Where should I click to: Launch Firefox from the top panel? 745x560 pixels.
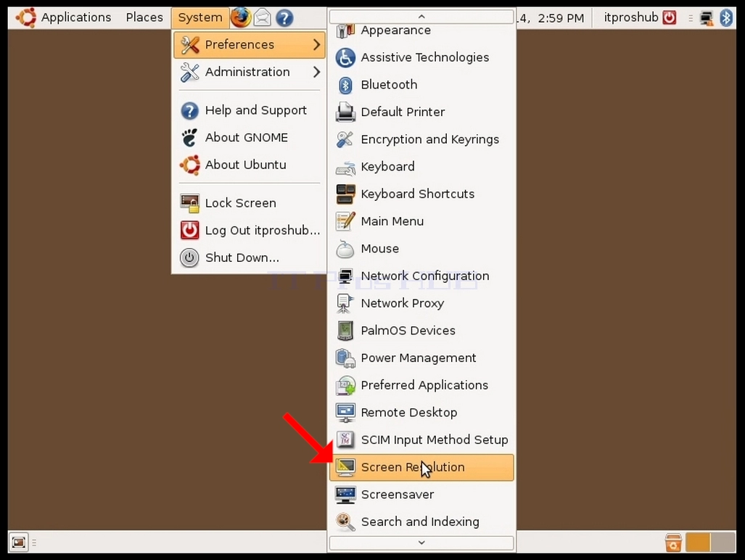coord(240,17)
